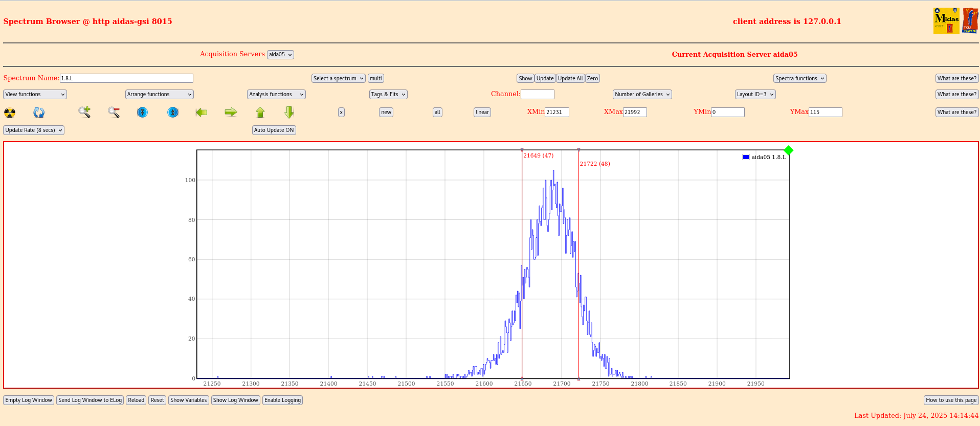Click the yellow radiation hazard icon
The height and width of the screenshot is (426, 980).
pos(10,113)
